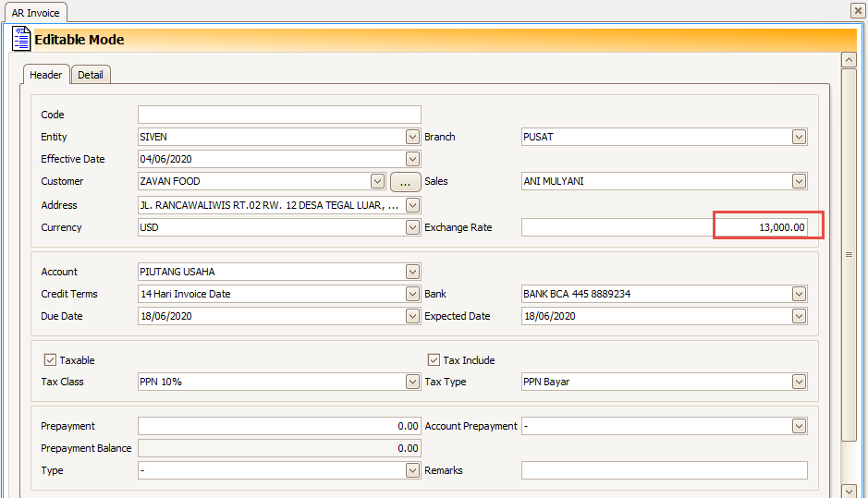Click the document icon beside Editable Mode
The image size is (868, 498).
point(21,39)
